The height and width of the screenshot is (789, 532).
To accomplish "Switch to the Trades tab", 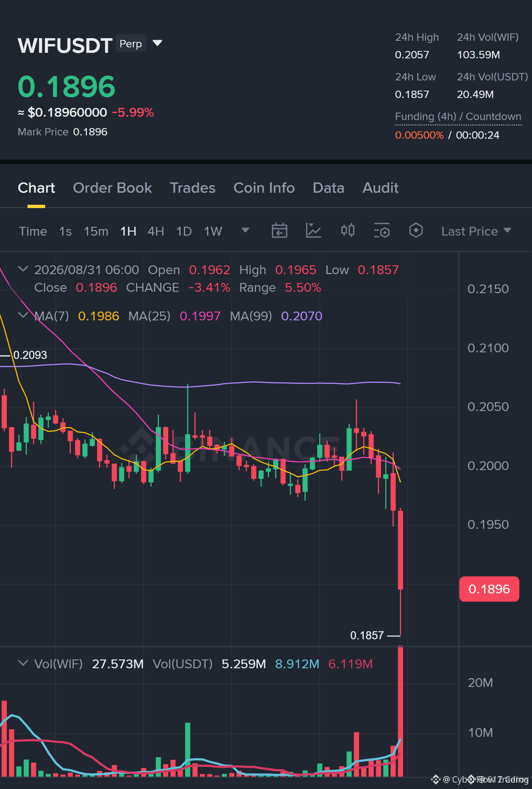I will coord(193,188).
